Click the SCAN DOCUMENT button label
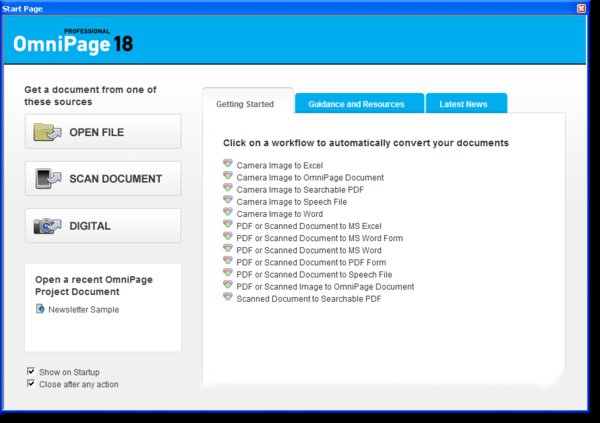The width and height of the screenshot is (600, 423). 116,179
